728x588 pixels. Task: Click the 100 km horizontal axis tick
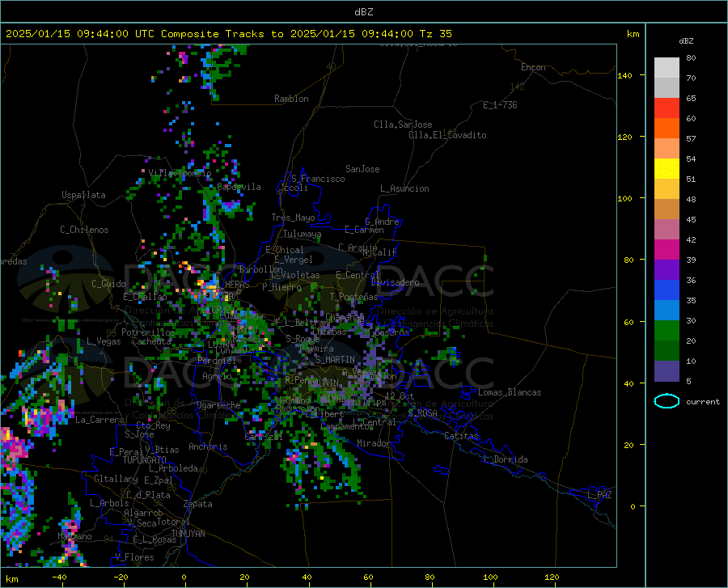coord(490,577)
